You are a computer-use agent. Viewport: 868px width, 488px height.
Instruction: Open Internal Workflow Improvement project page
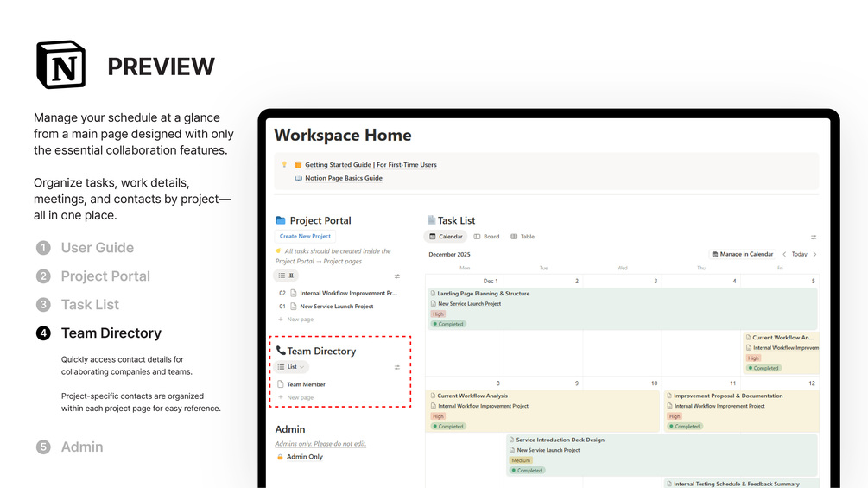pyautogui.click(x=348, y=294)
